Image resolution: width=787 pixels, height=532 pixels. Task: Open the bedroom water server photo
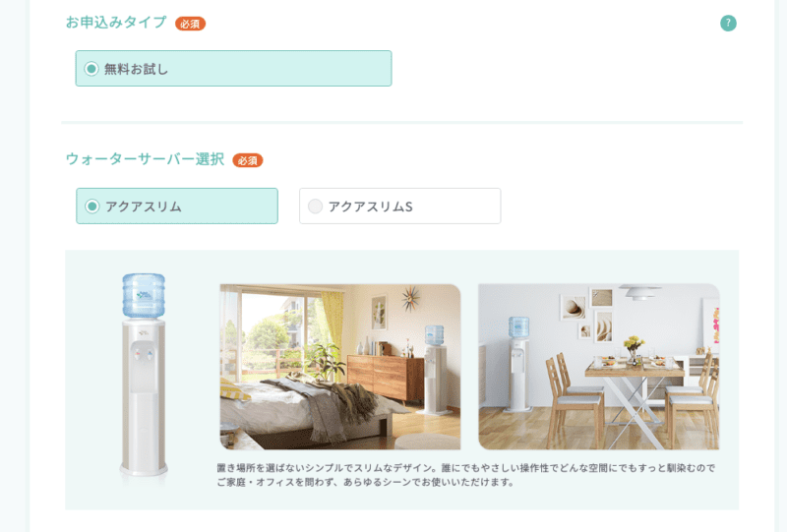(340, 367)
